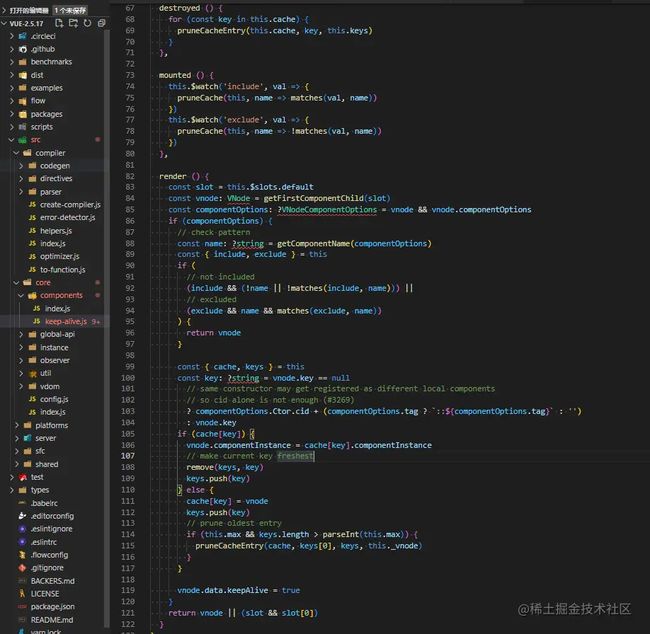
Task: Click 'vnode.data.keepAlive' on line 119
Action: pos(223,591)
